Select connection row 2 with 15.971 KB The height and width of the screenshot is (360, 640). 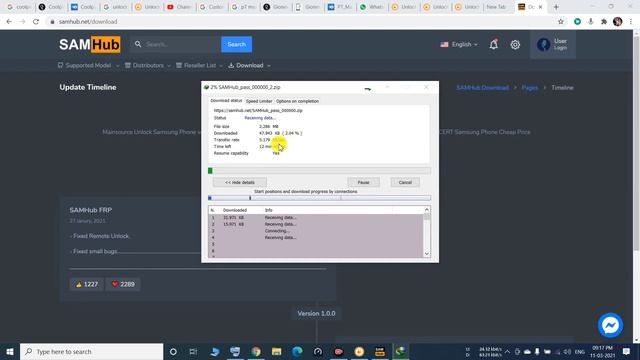pyautogui.click(x=316, y=224)
